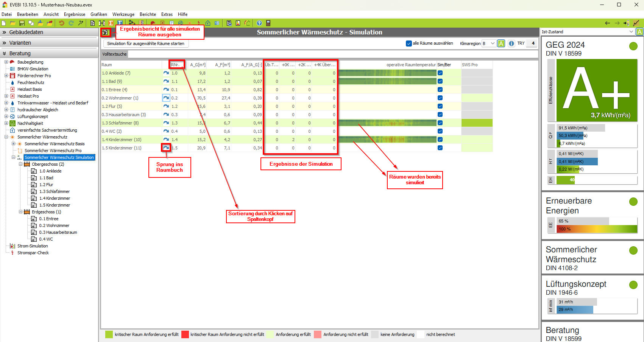The height and width of the screenshot is (342, 644).
Task: Uncheck Sim/Ber checkbox for 1.0 Ankleide row
Action: coord(440,73)
